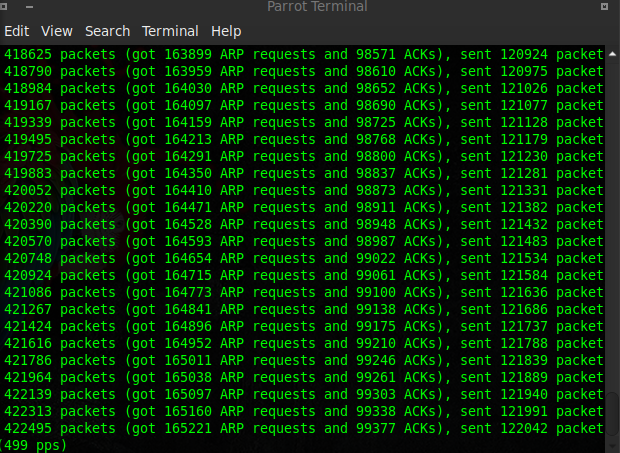Click the 164410 ARP requests count

click(188, 190)
